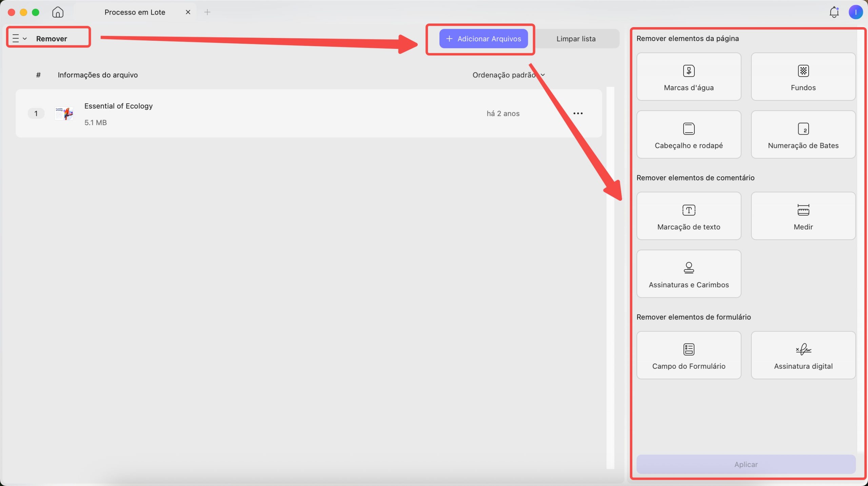Click the Essential of Ecology thumbnail

pyautogui.click(x=64, y=113)
